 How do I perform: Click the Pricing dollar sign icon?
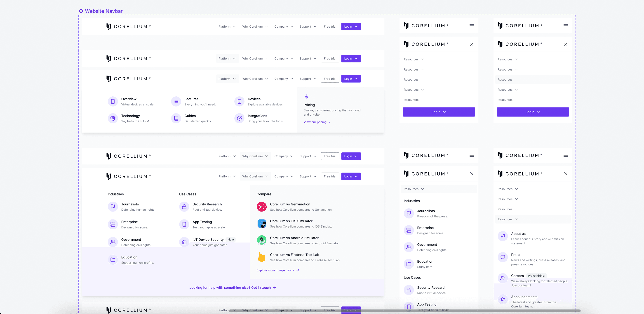[x=306, y=96]
